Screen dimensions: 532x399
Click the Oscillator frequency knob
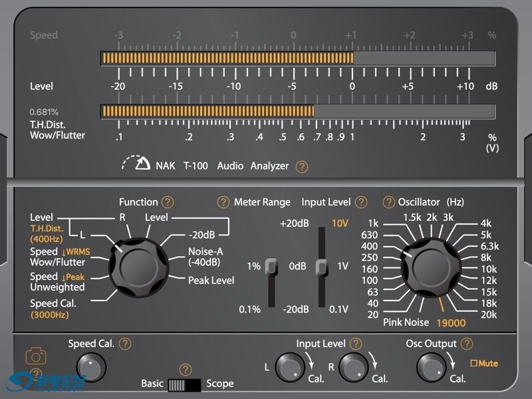coord(431,267)
